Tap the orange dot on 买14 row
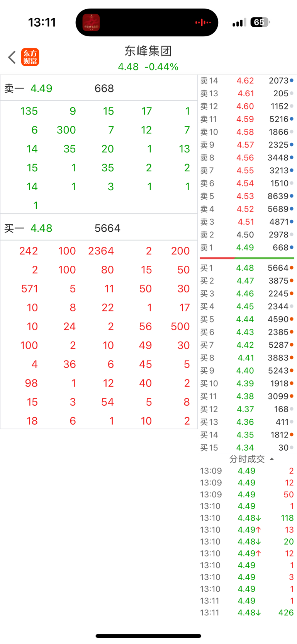Screen dimensions: 297x644 [x=292, y=435]
